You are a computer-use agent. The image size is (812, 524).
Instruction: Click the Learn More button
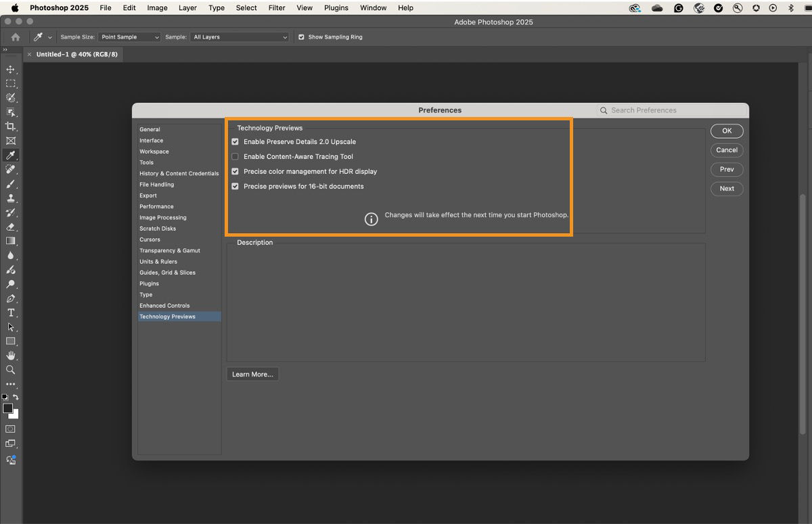(x=252, y=374)
